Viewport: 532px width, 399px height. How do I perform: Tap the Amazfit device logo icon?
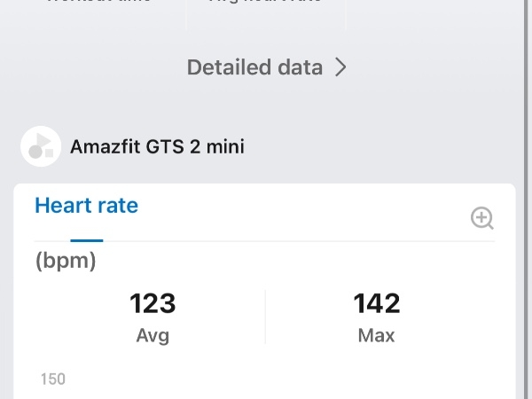coord(40,145)
